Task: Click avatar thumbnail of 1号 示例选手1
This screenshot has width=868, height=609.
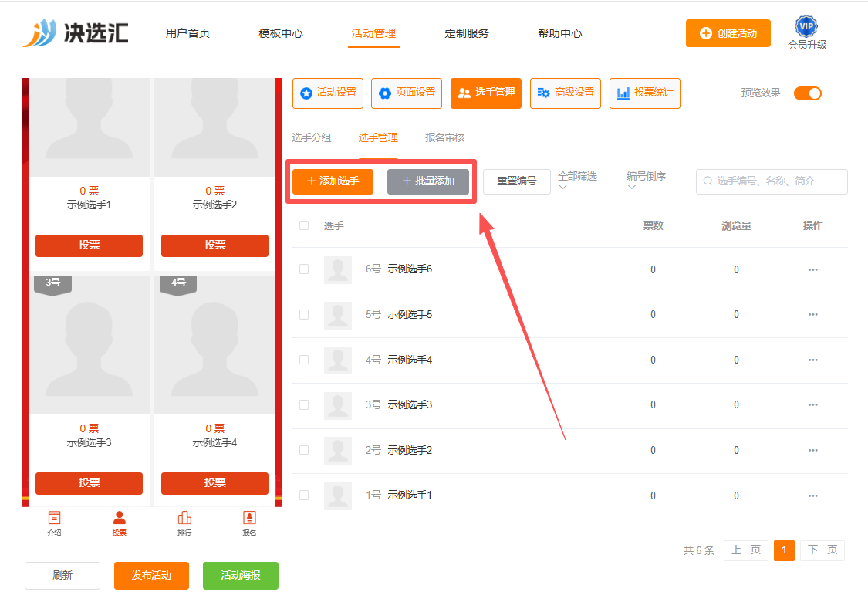Action: (338, 496)
